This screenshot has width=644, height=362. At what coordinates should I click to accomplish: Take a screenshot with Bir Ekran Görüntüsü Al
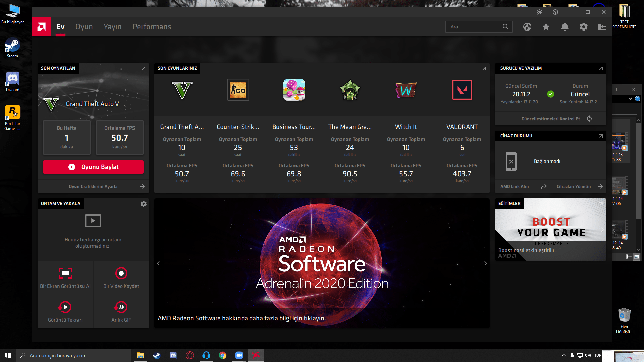(x=65, y=273)
